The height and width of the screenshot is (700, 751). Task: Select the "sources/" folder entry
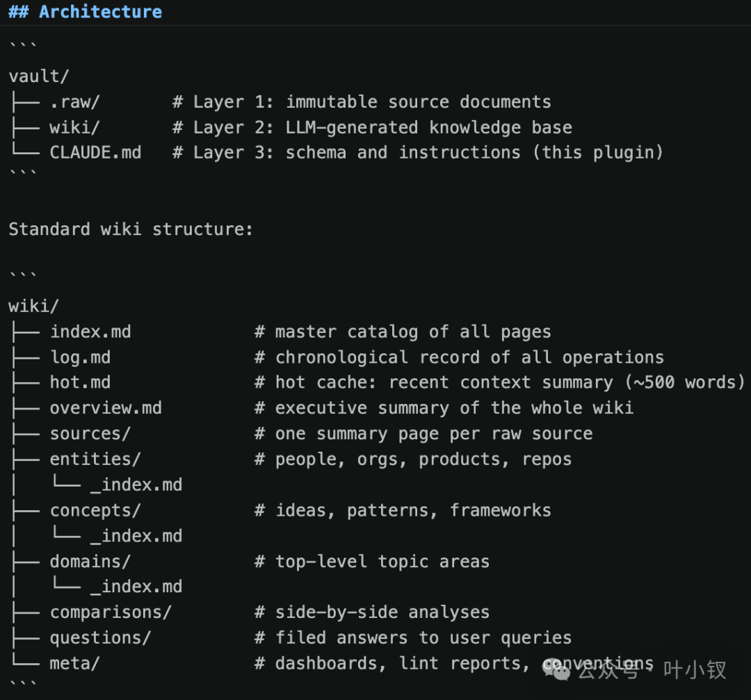pyautogui.click(x=90, y=434)
